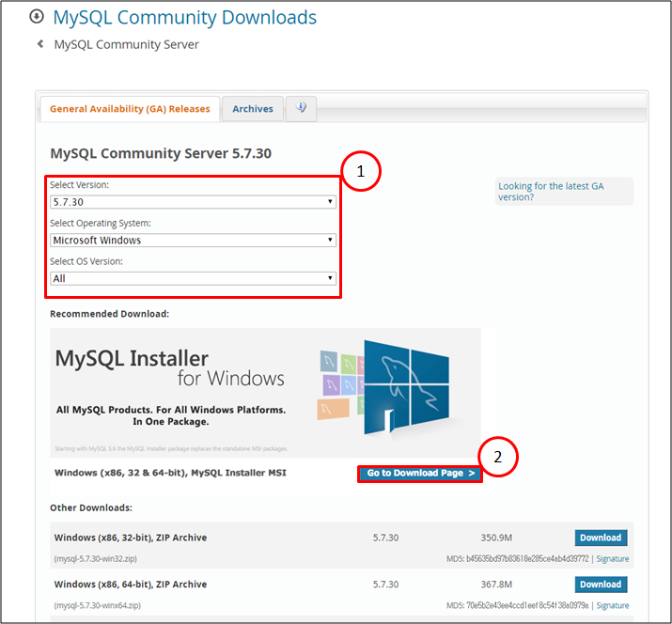Open Signature link for mysql-5.7.30-win32.zip

[x=613, y=559]
